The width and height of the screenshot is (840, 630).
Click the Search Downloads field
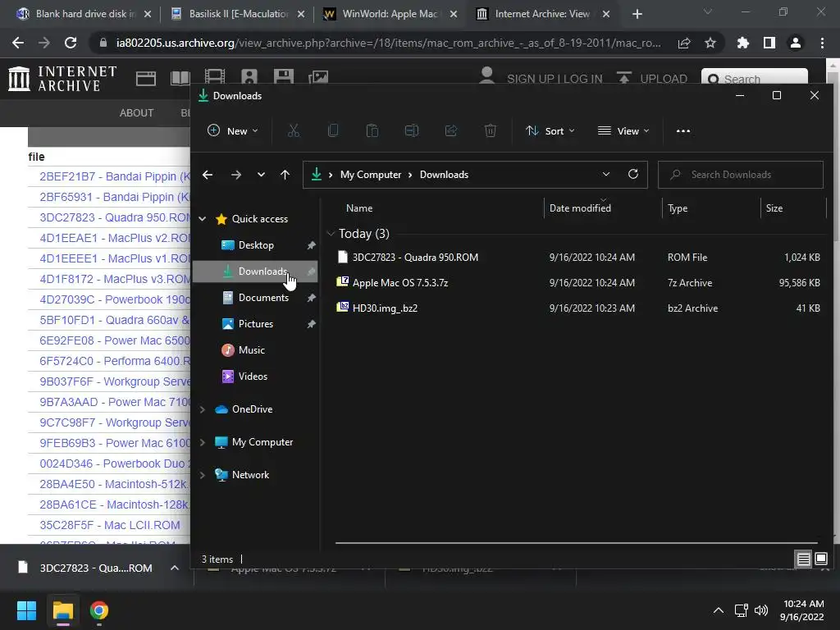click(741, 175)
